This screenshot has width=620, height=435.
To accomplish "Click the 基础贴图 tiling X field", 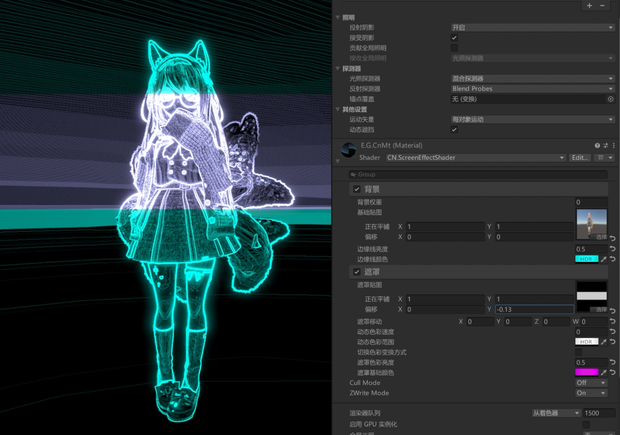I will point(445,227).
